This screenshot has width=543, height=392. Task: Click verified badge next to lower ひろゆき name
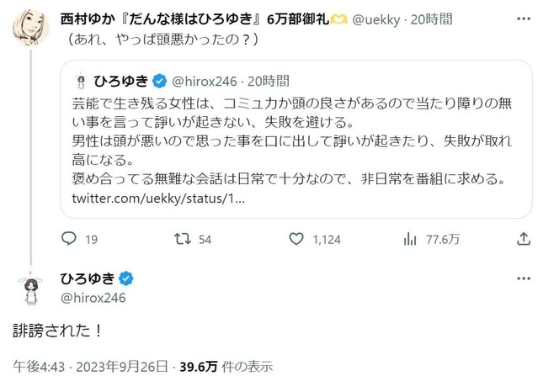click(x=125, y=278)
